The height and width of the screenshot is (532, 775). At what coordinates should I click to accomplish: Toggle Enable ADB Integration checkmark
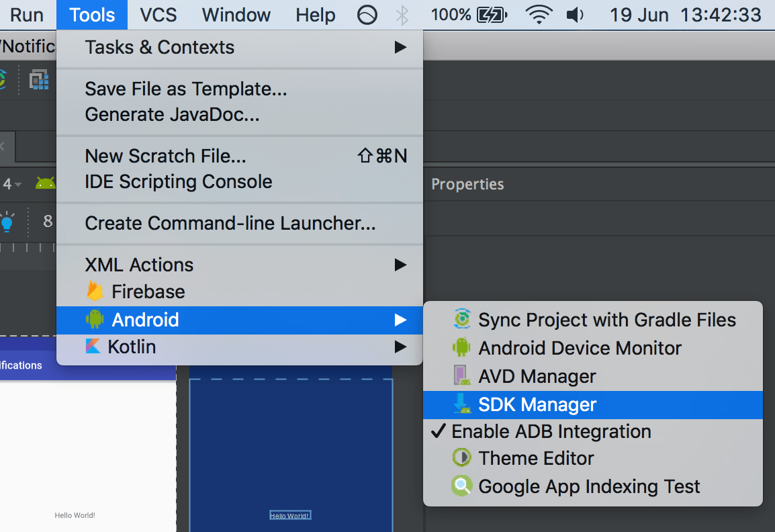coord(439,431)
